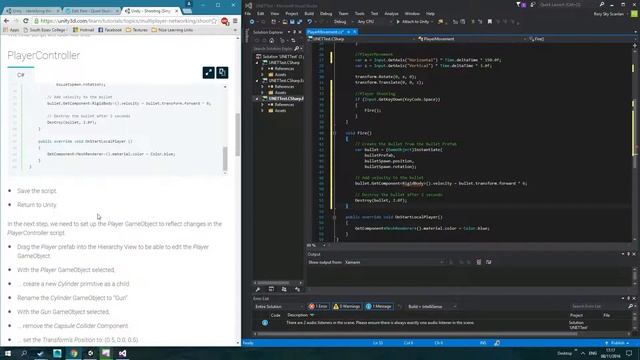Open the Build + IntelliSense filter dropdown

tap(432, 307)
